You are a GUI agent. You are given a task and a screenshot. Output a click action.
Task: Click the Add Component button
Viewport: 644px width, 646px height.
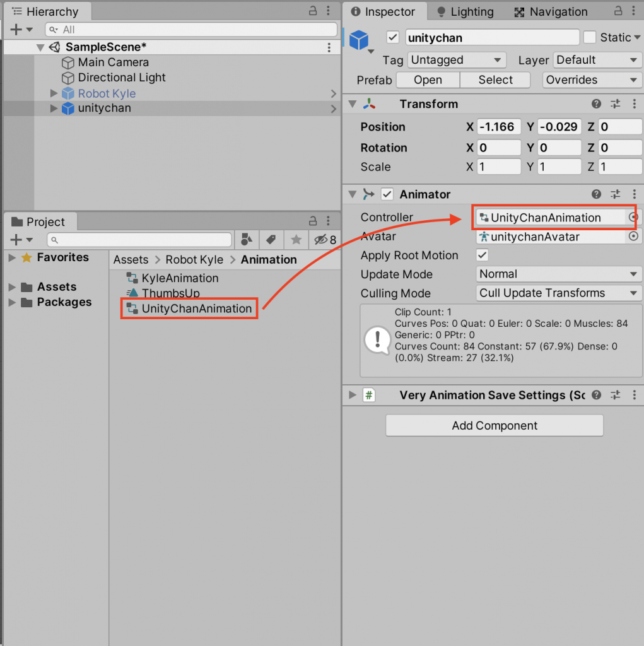point(495,425)
